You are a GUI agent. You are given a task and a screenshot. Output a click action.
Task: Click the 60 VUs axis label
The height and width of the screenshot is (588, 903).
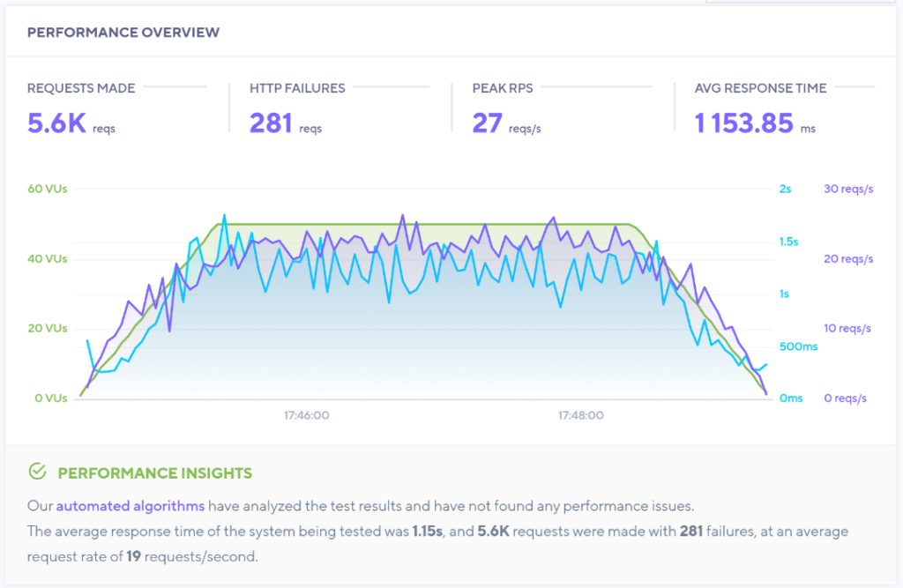coord(47,189)
